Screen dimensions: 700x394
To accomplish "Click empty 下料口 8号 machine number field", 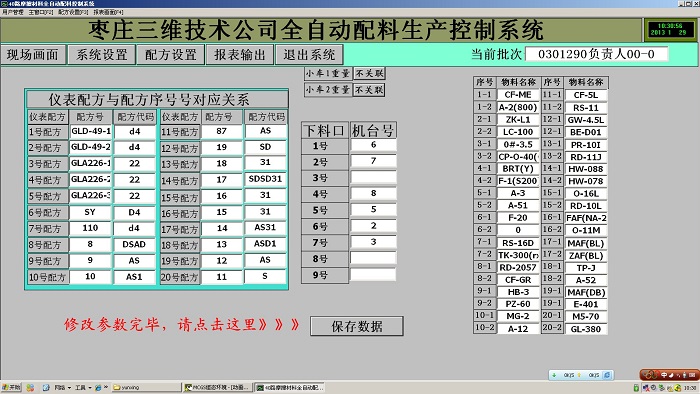I will (x=373, y=258).
